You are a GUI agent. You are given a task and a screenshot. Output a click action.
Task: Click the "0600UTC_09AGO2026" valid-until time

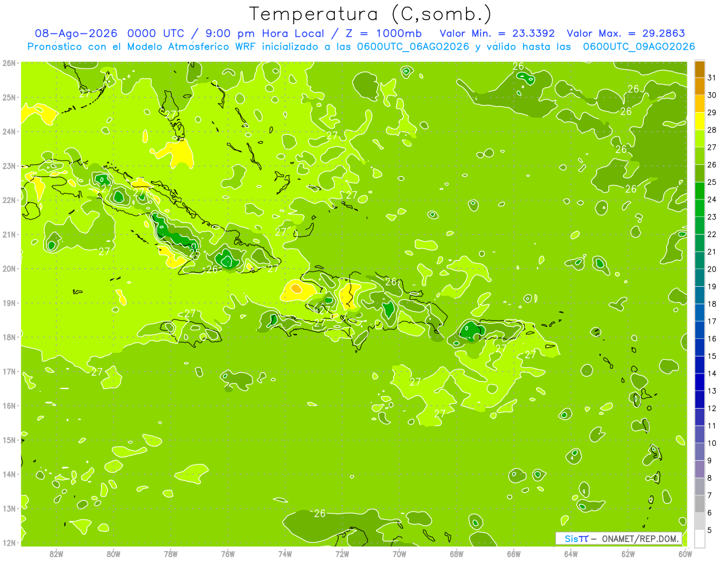tap(639, 46)
